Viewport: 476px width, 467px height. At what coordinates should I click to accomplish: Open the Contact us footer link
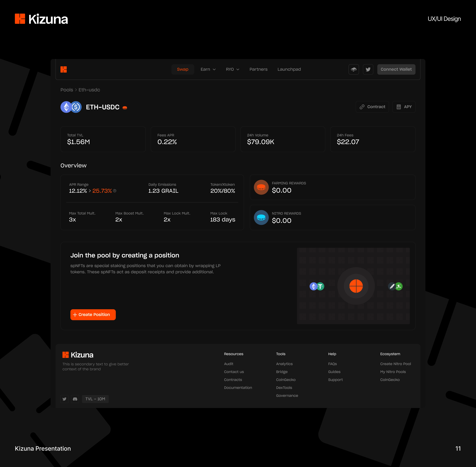234,372
